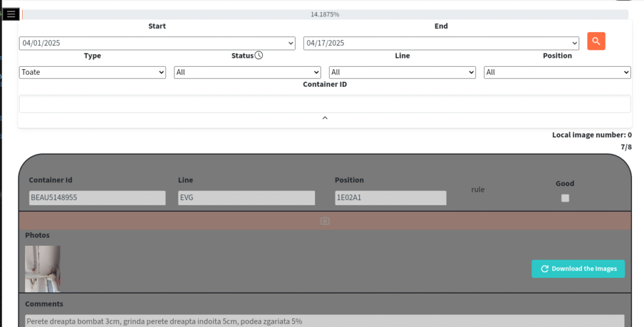The height and width of the screenshot is (327, 644).
Task: Open the container photo thumbnail
Action: tap(43, 269)
